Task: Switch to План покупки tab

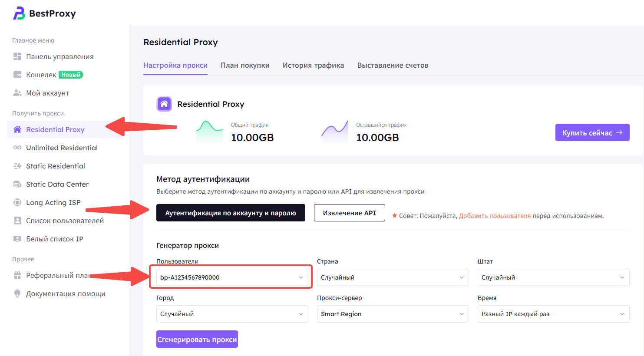Action: (245, 66)
